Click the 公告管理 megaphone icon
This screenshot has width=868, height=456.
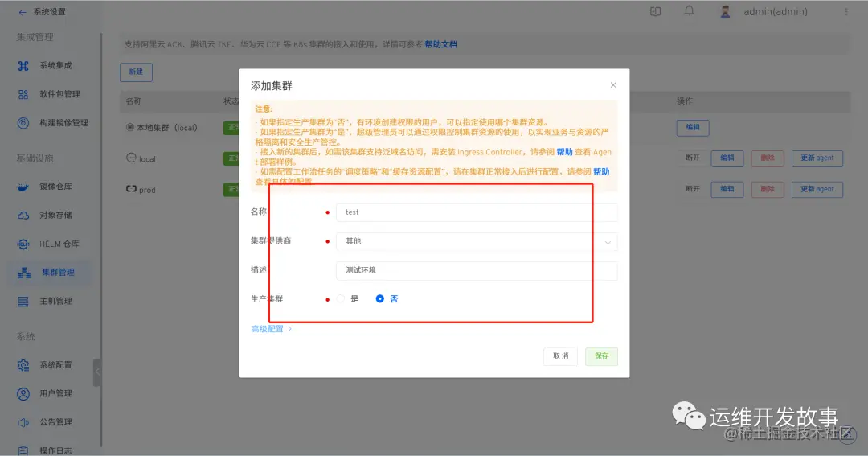(23, 423)
